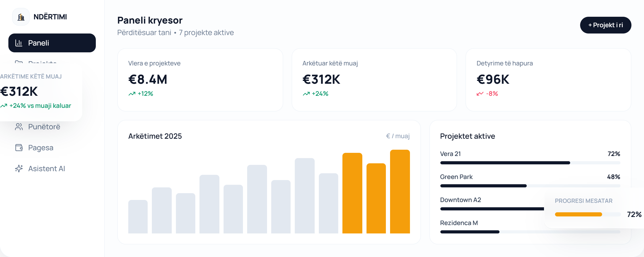Click the 7 projekte aktive subtitle
644x257 pixels.
tap(206, 33)
